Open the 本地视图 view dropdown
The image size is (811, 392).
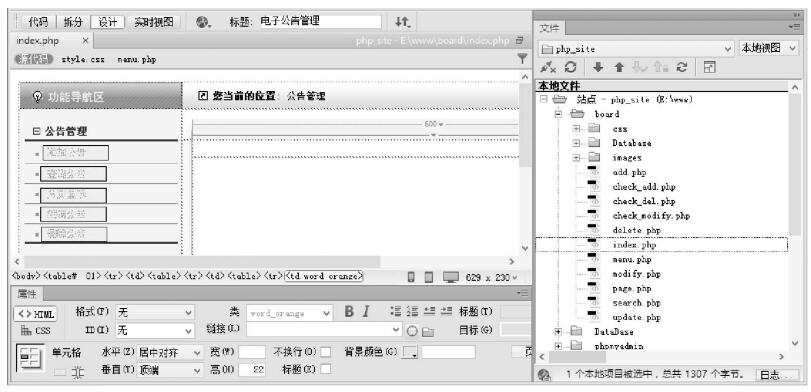[769, 49]
